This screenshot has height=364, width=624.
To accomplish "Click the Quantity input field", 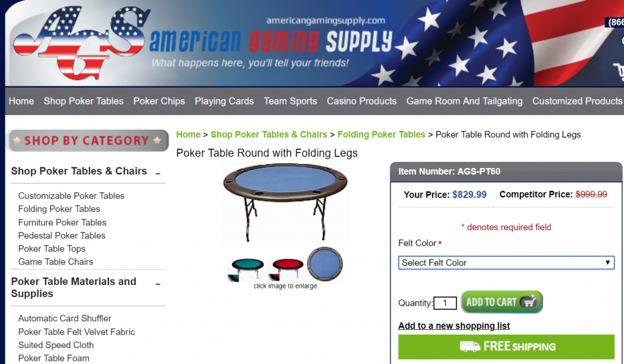I will pos(445,303).
